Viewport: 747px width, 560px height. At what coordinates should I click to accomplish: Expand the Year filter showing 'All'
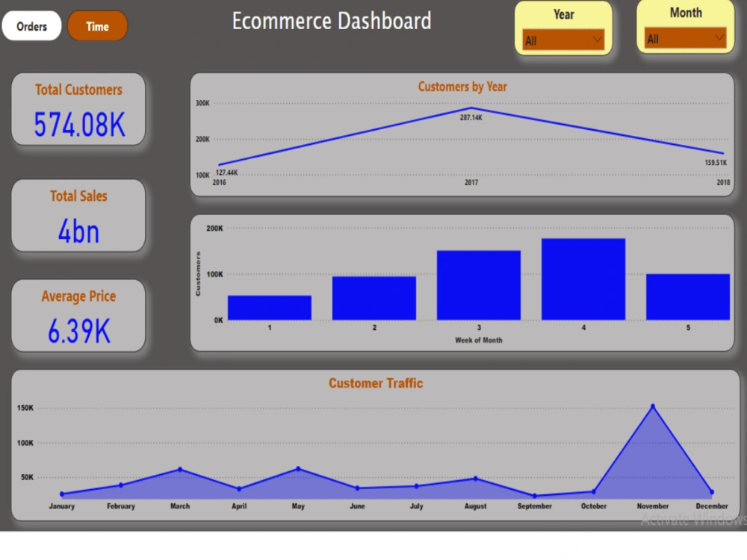click(595, 39)
